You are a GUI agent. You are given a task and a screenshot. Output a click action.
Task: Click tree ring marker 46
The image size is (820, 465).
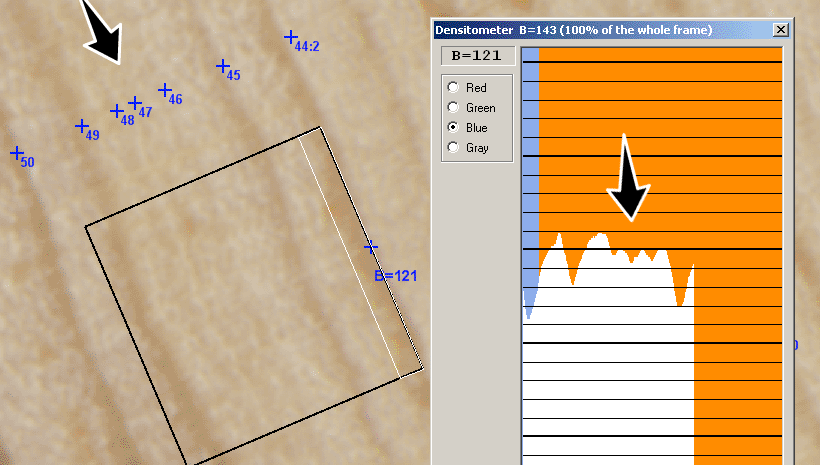(165, 90)
